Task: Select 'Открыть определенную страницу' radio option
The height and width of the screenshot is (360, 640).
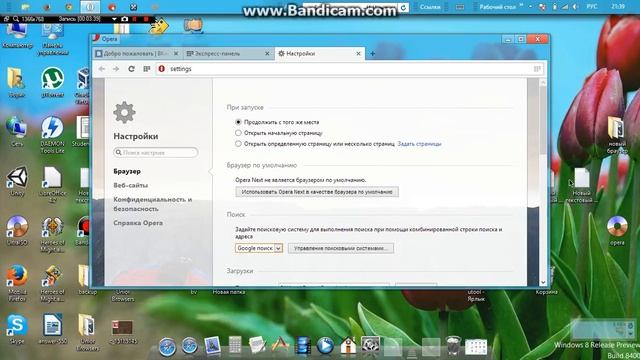Action: (x=238, y=144)
